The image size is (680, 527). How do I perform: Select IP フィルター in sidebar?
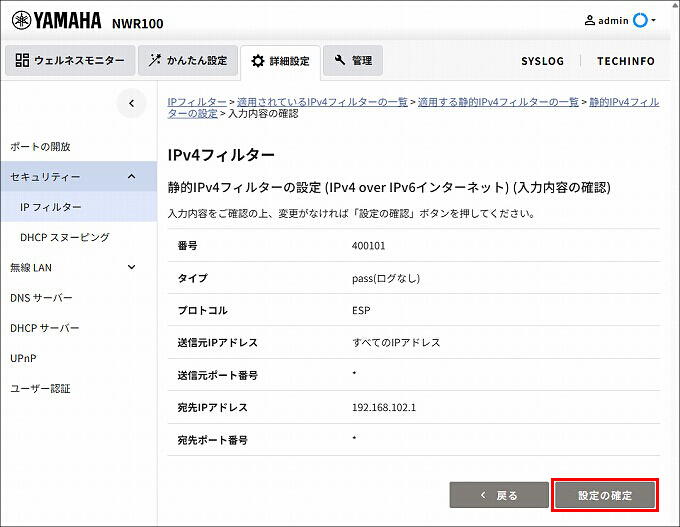click(78, 207)
